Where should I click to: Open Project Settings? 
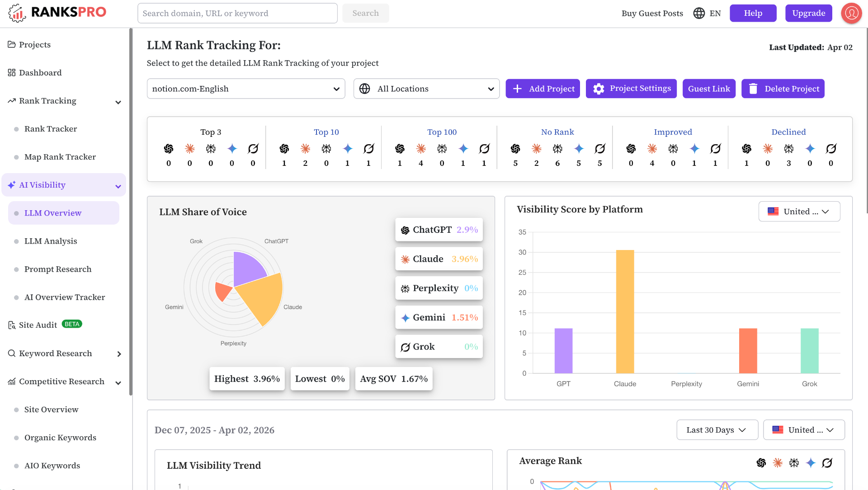click(x=631, y=89)
